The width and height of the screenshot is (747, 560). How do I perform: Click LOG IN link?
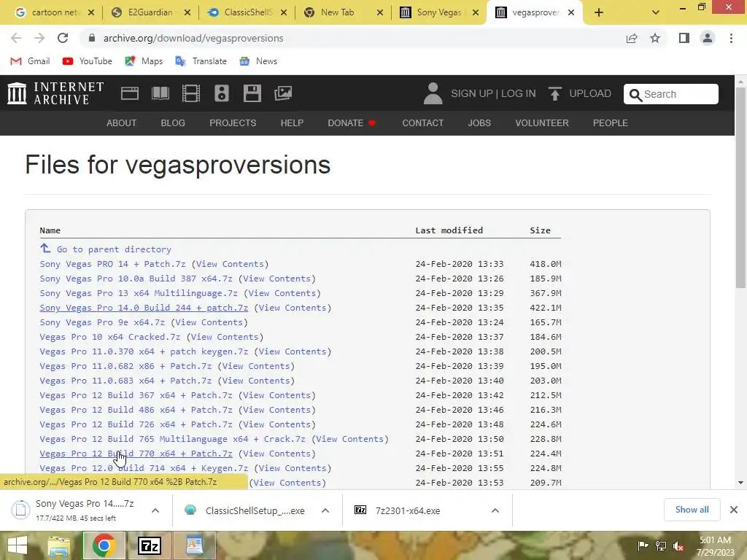coord(519,93)
